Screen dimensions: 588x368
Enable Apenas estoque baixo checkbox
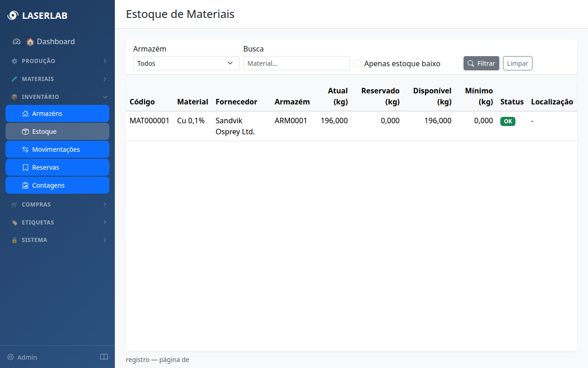point(357,63)
